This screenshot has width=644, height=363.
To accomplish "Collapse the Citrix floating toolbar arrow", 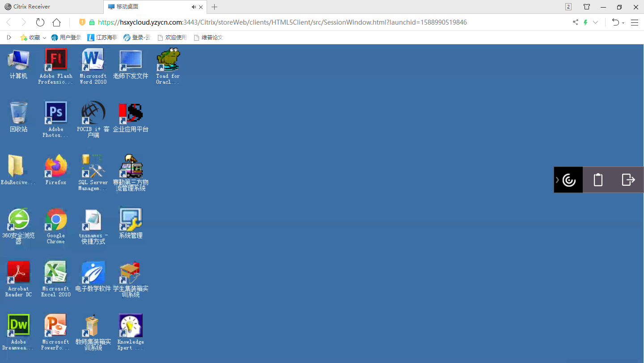I will [557, 180].
